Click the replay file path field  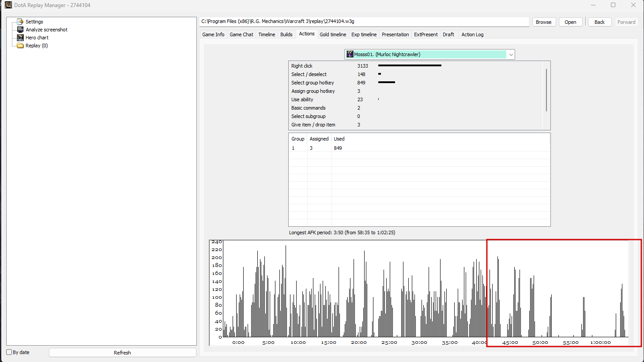(x=364, y=22)
